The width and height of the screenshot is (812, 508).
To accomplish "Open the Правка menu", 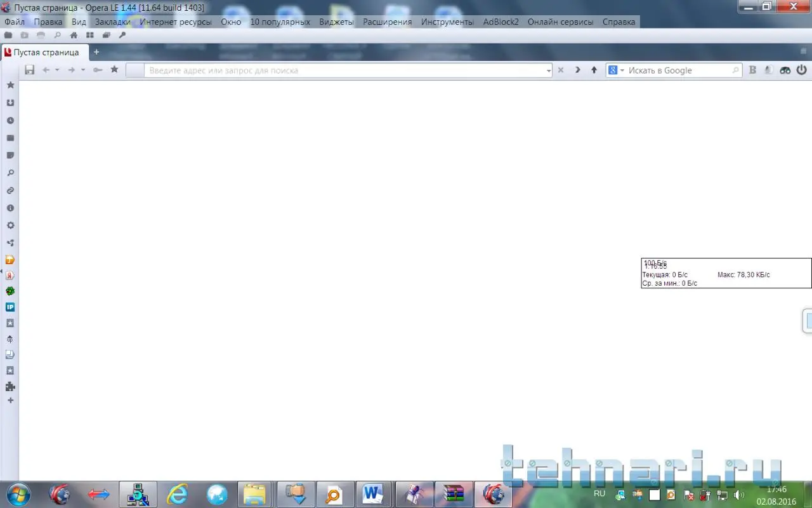I will (x=48, y=22).
